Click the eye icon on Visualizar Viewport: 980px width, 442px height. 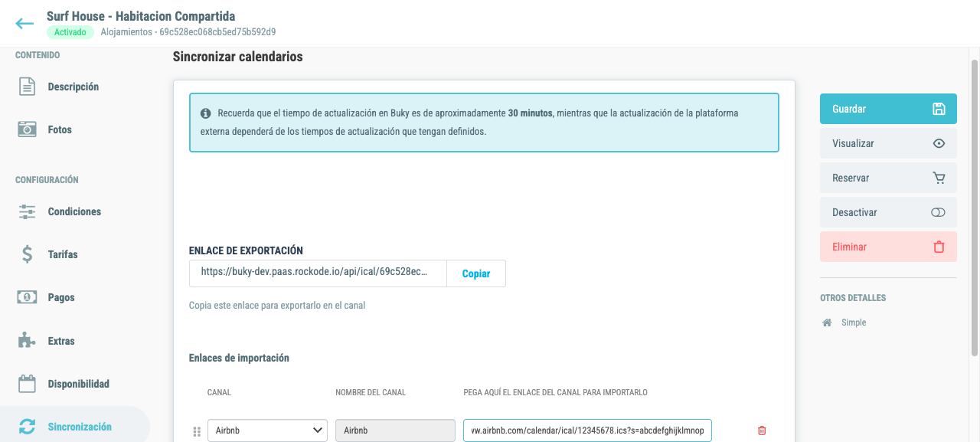[x=939, y=143]
